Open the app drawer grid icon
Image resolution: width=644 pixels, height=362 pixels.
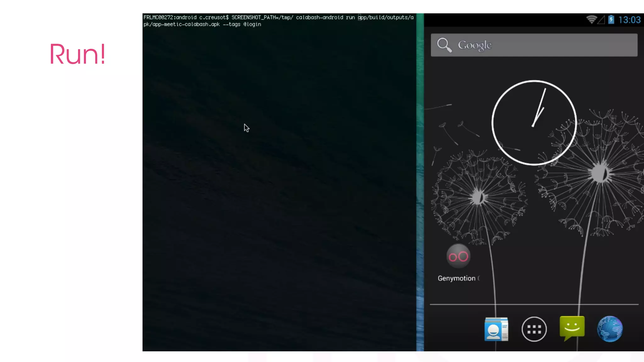(x=534, y=329)
